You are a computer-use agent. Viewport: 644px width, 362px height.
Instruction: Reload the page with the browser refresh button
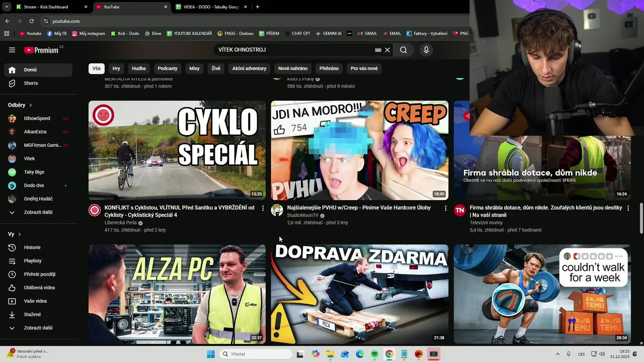tap(31, 21)
